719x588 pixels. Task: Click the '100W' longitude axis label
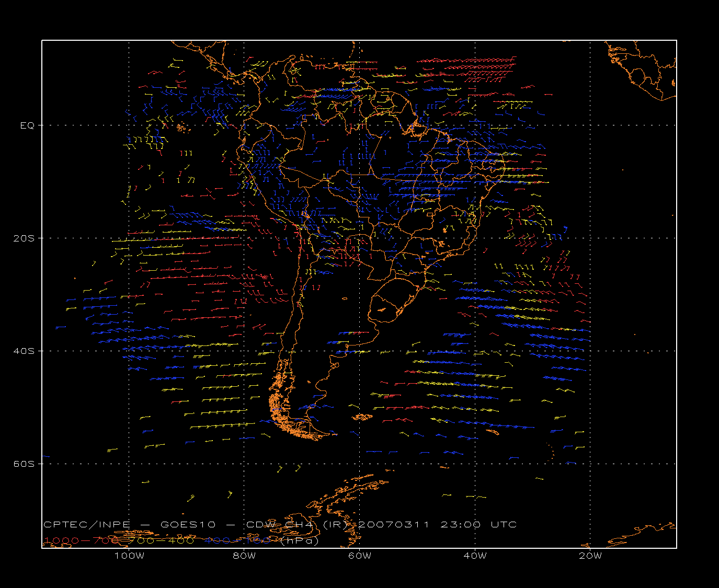129,556
